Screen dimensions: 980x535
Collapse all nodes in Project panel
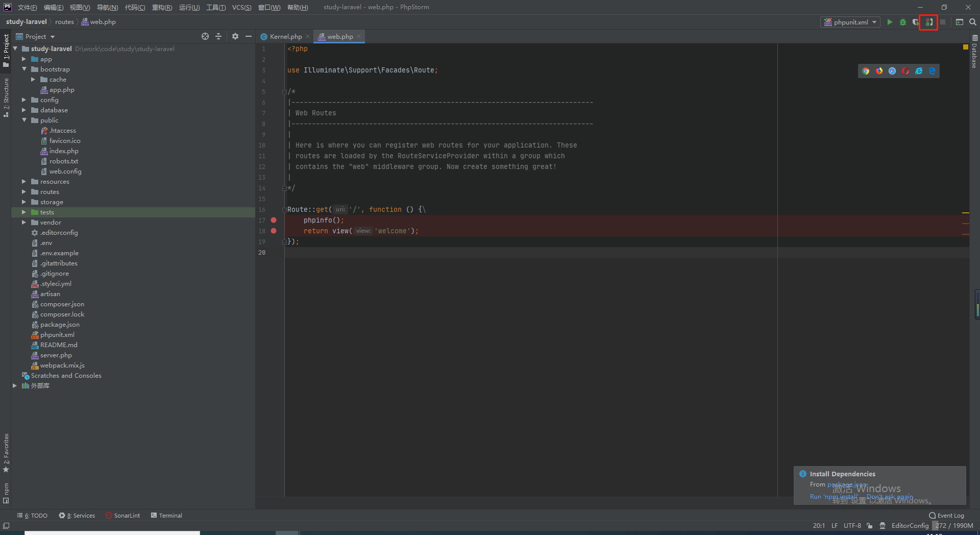tap(218, 36)
